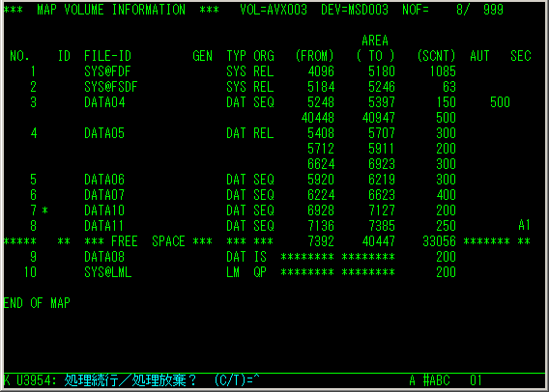Image resolution: width=549 pixels, height=392 pixels.
Task: Click the FILE-ID column header
Action: click(x=108, y=56)
